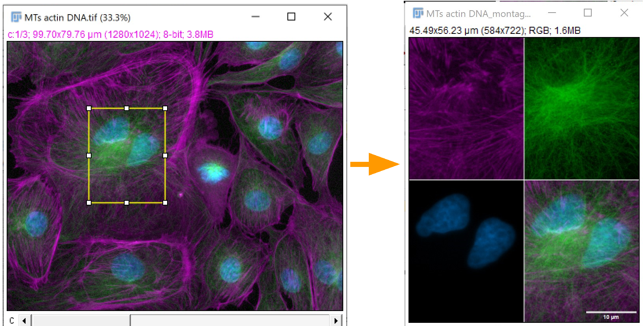Minimize the montage image window
This screenshot has width=644, height=326.
point(552,13)
